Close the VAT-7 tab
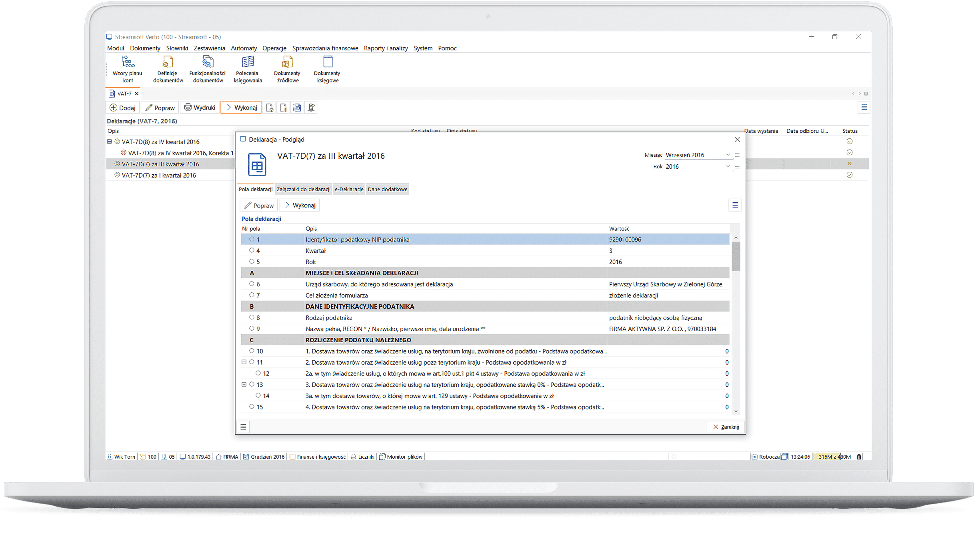Screen dimensions: 980x533 [137, 94]
